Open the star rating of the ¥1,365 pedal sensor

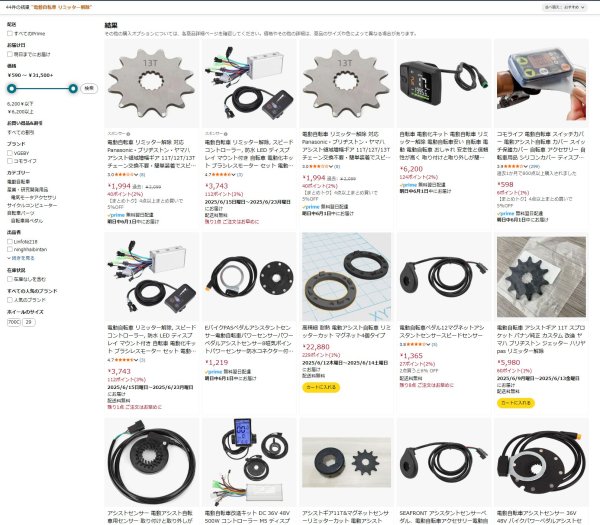pyautogui.click(x=415, y=344)
